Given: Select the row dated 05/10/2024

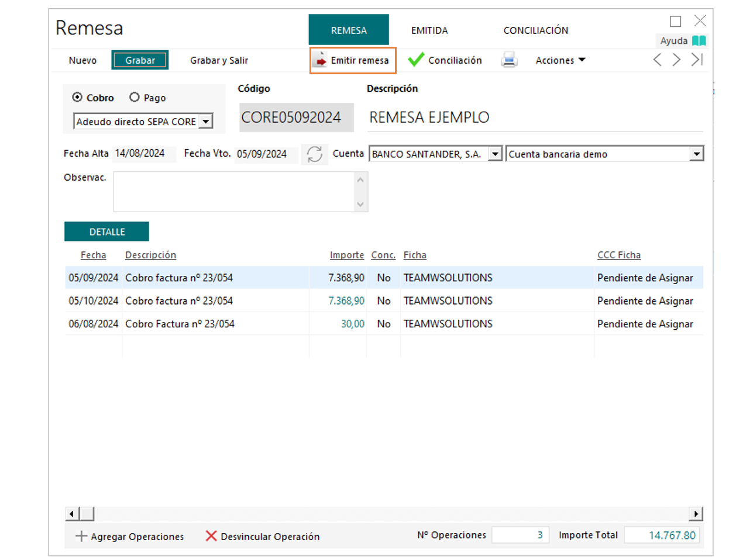Looking at the screenshot, I should tap(384, 300).
